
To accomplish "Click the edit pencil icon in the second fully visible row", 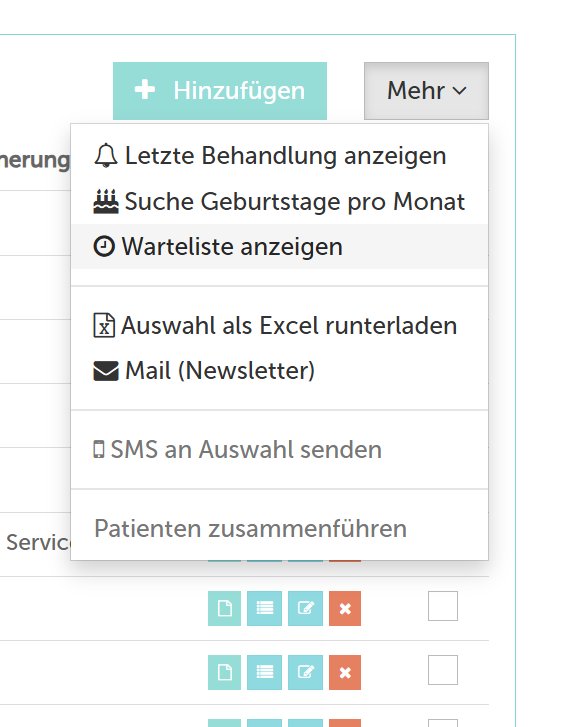I will pyautogui.click(x=305, y=672).
